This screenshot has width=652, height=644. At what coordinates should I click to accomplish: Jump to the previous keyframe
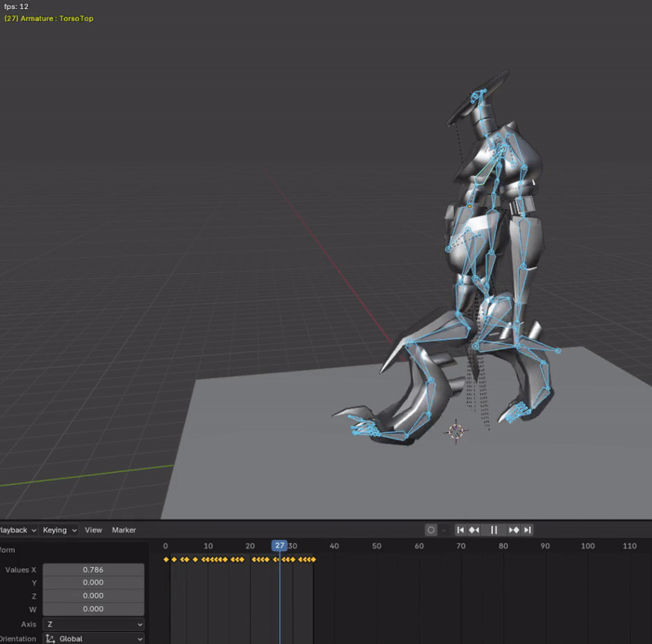[x=474, y=530]
